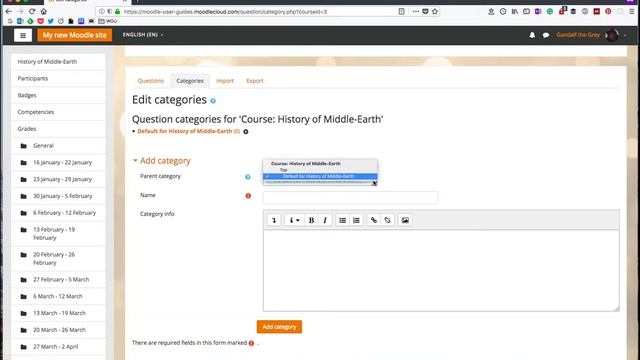Insert link in editor
Viewport: 640px width, 360px height.
[x=373, y=220]
